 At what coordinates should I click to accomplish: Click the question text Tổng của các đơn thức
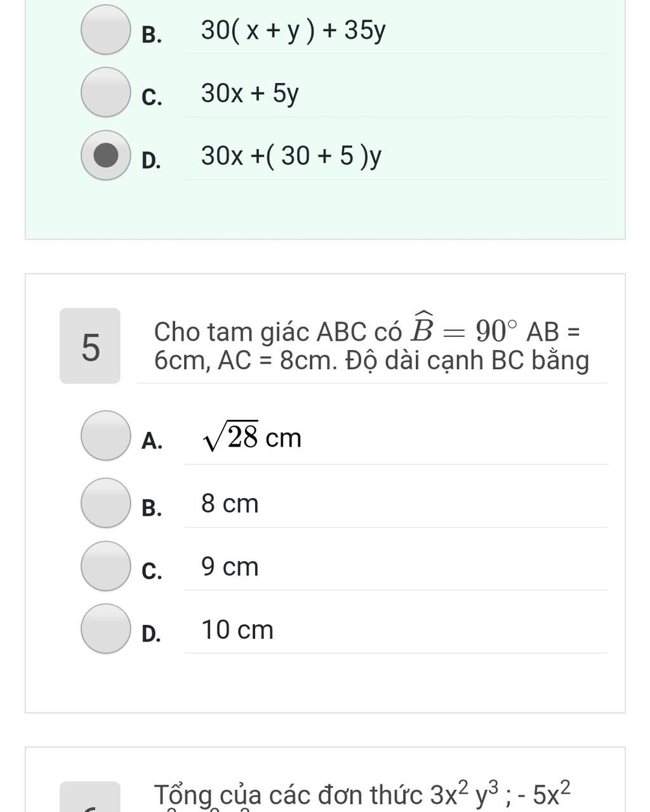coord(362,794)
